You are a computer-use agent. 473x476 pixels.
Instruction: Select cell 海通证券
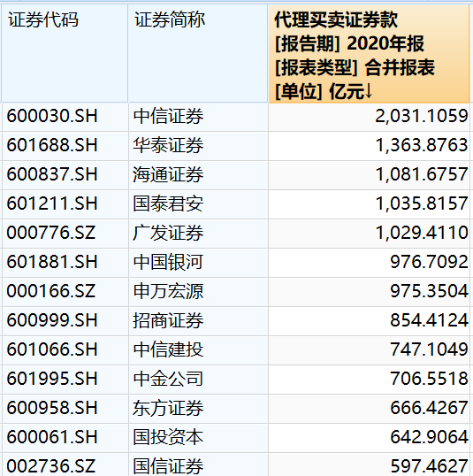tap(198, 175)
